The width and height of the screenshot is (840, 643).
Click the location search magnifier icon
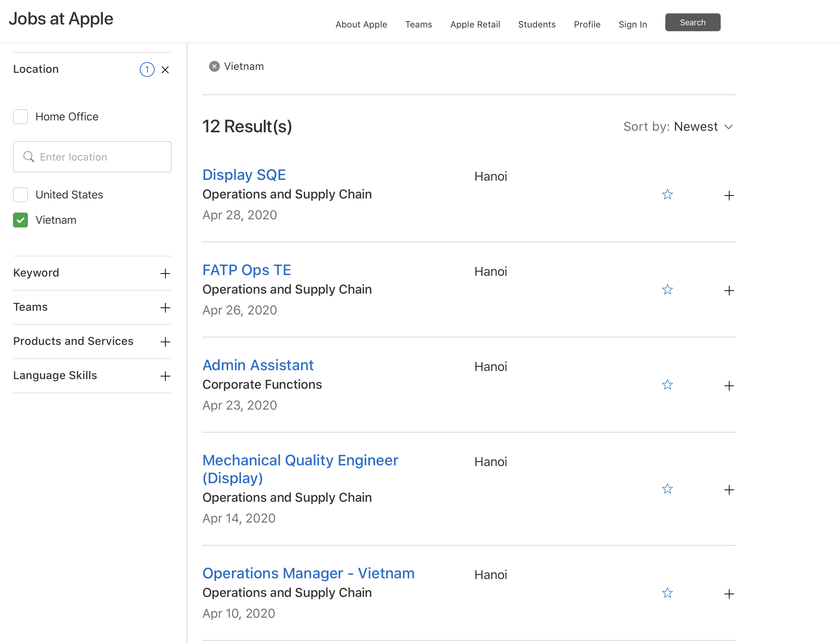pos(29,156)
